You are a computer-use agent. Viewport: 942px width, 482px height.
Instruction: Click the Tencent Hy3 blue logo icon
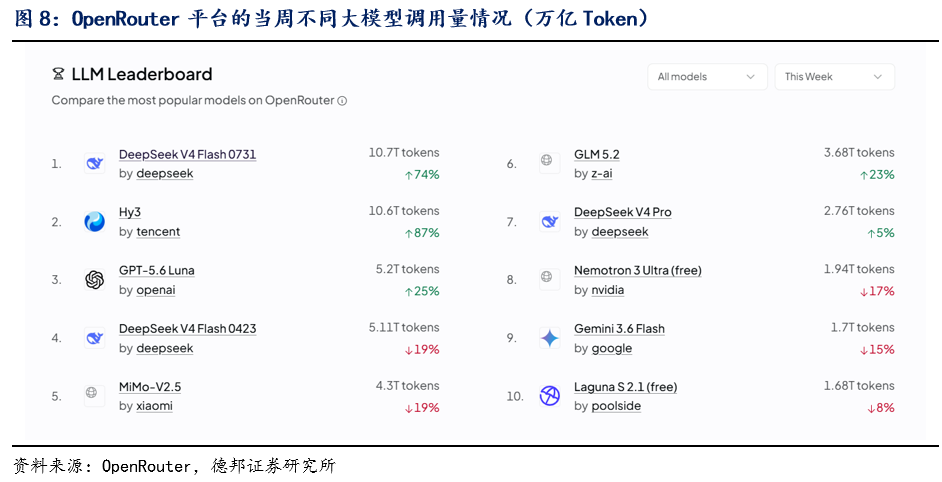94,222
